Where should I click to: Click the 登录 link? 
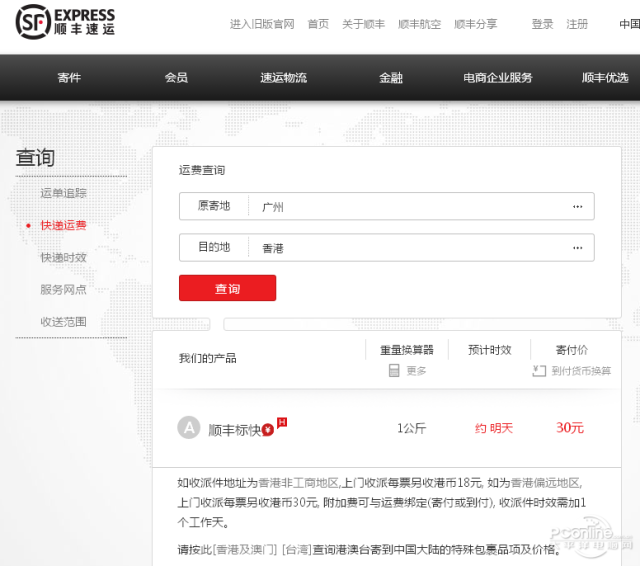coord(542,24)
